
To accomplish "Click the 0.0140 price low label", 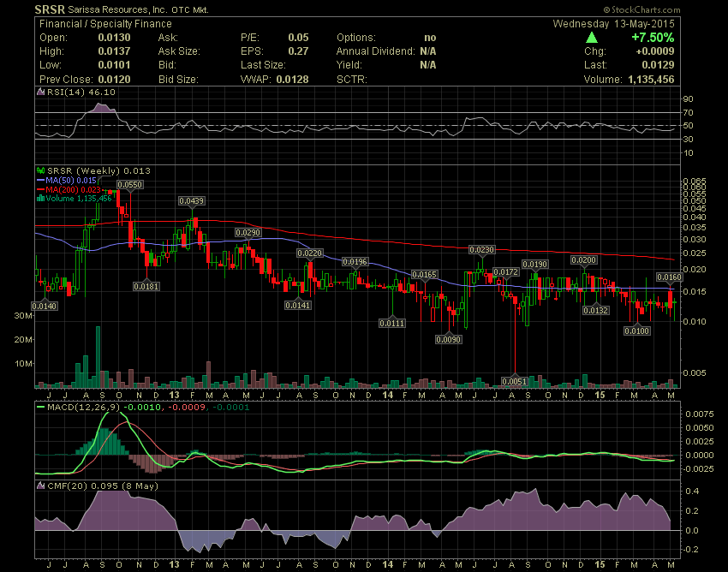I will (x=45, y=306).
